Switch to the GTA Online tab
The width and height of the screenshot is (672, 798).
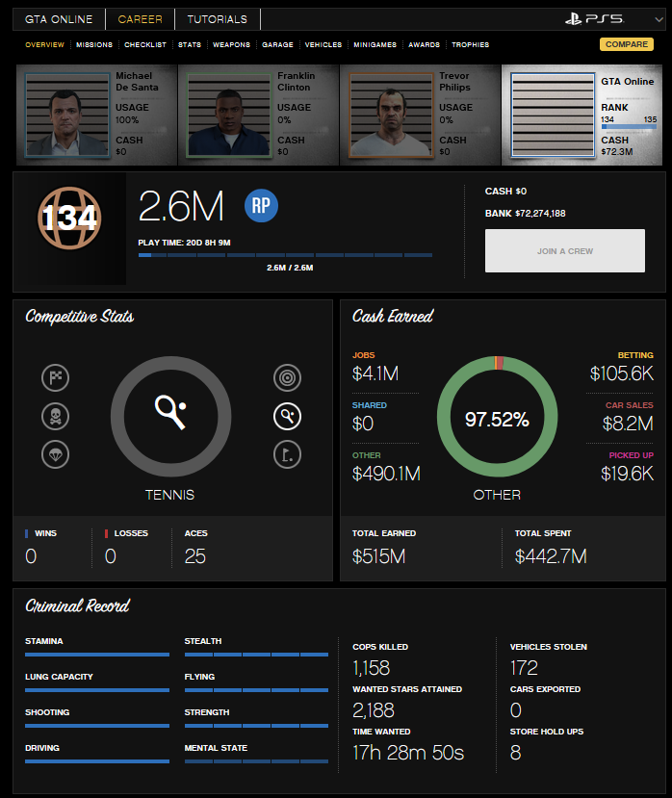59,19
